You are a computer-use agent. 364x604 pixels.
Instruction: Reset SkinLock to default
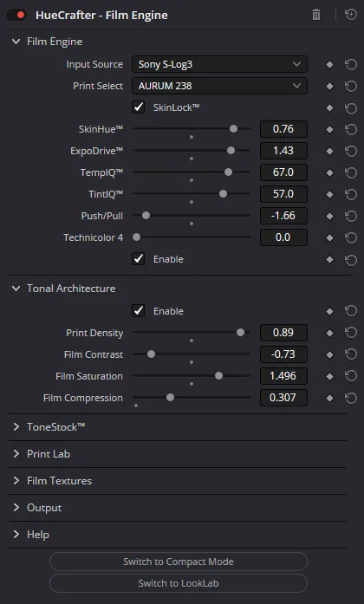(x=351, y=107)
